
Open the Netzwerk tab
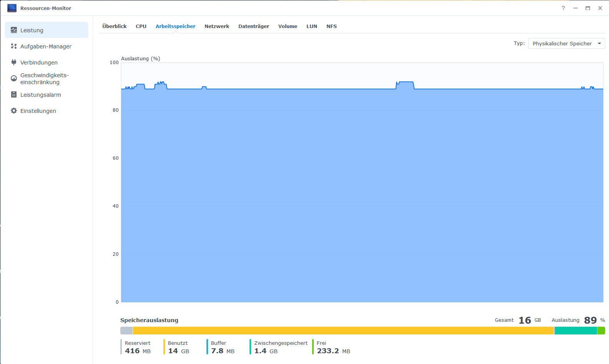216,26
